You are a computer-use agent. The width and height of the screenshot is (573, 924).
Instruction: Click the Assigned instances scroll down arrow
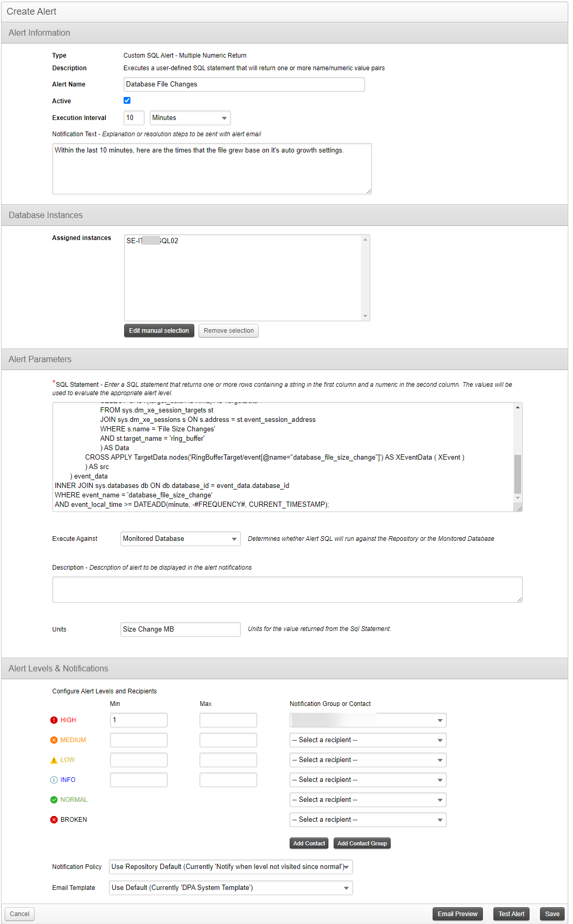pyautogui.click(x=366, y=316)
